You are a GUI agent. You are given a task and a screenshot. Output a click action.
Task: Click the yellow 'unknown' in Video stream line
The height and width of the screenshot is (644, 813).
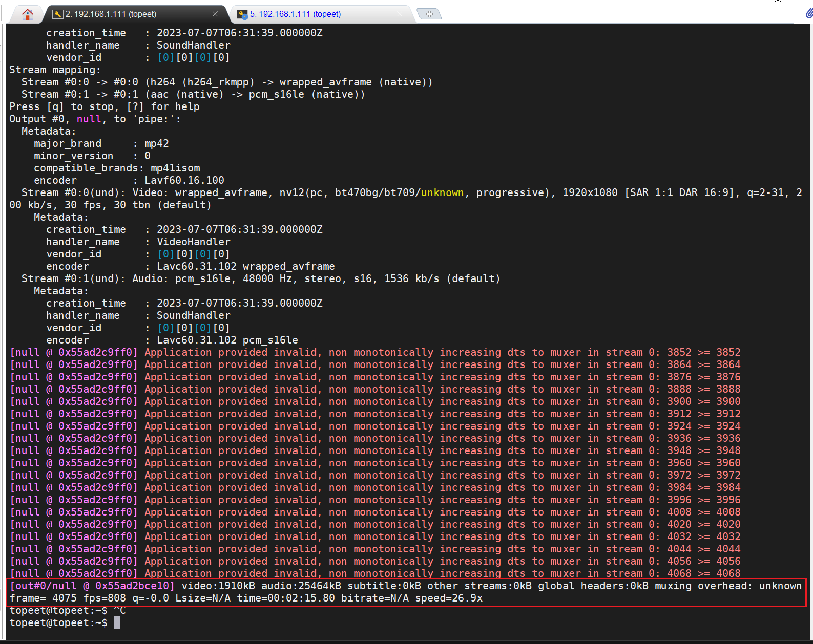442,192
